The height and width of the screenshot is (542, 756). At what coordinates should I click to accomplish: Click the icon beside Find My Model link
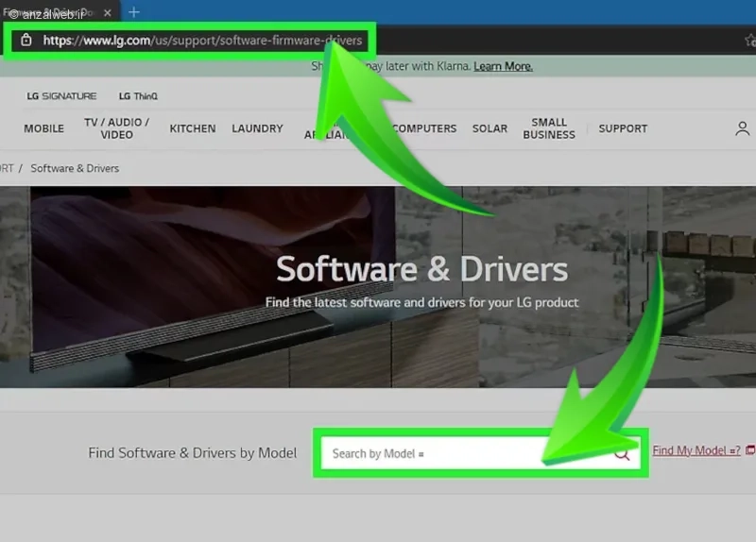tap(750, 450)
